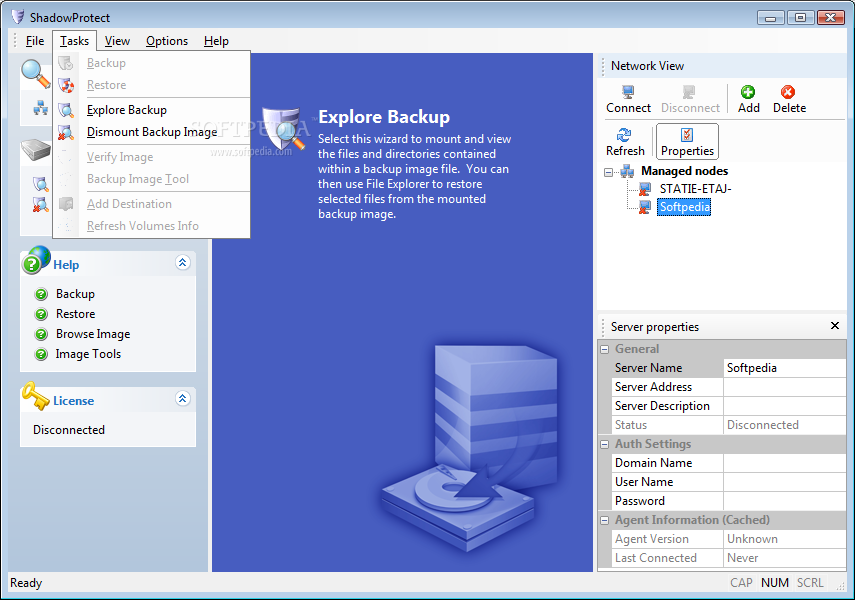Select the Softpedia managed node
855x600 pixels.
pyautogui.click(x=684, y=207)
